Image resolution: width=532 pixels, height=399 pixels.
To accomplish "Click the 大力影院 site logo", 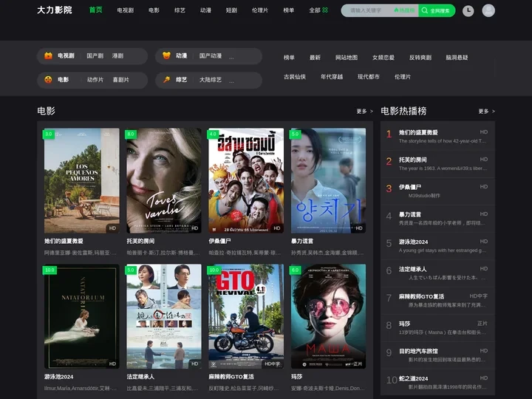I will [54, 10].
